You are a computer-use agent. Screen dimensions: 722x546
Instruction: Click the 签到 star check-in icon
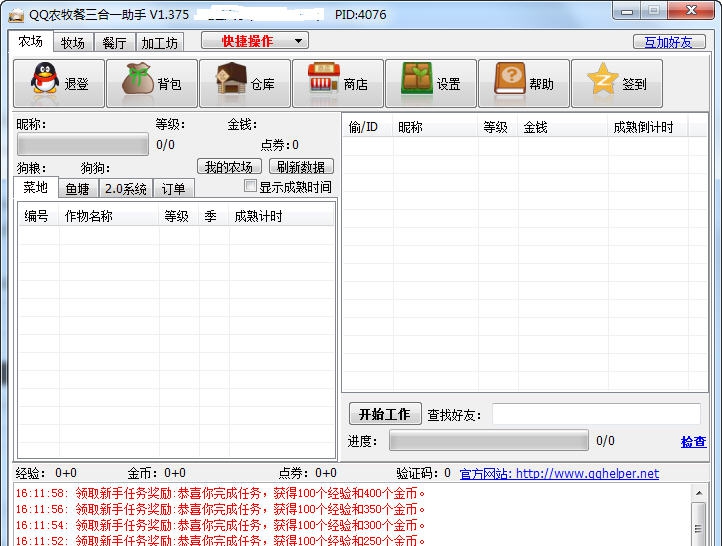(x=604, y=83)
